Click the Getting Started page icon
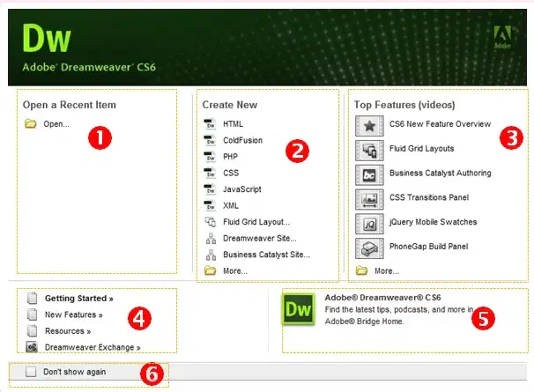Screen dimensions: 534x392 (32, 298)
